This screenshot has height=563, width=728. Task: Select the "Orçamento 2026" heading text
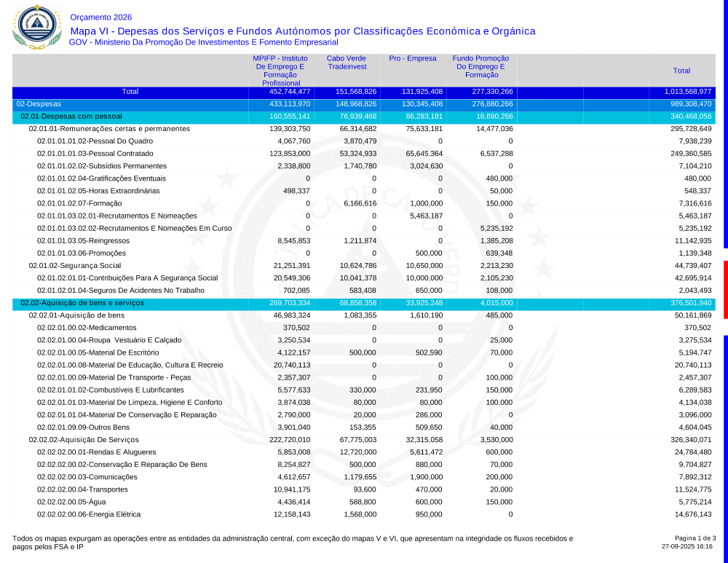pos(101,17)
